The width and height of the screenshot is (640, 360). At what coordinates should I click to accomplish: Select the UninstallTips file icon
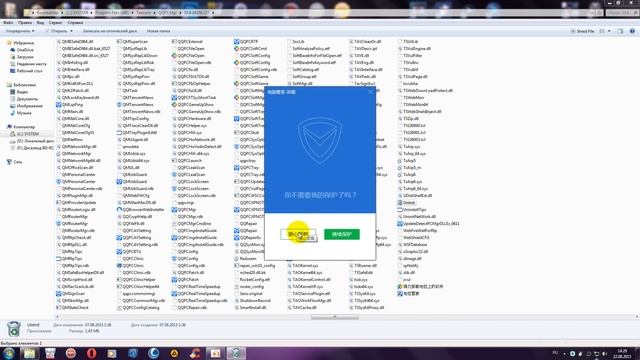point(400,209)
